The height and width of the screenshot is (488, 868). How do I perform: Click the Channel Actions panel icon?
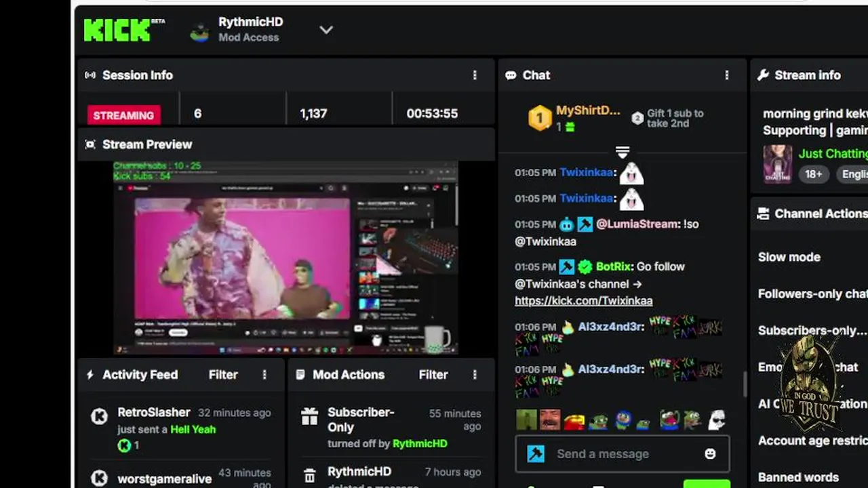pos(763,213)
